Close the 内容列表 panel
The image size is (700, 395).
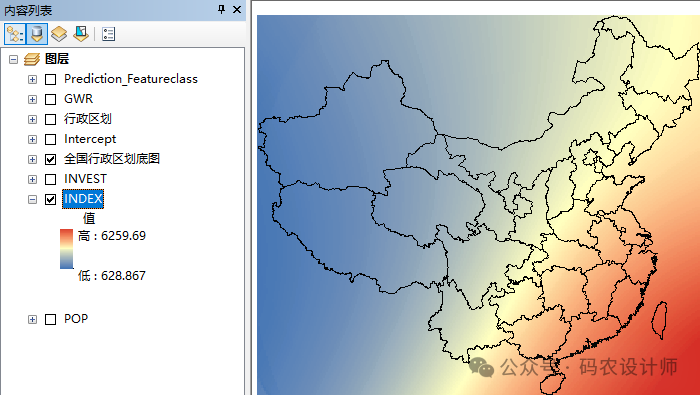pyautogui.click(x=237, y=9)
